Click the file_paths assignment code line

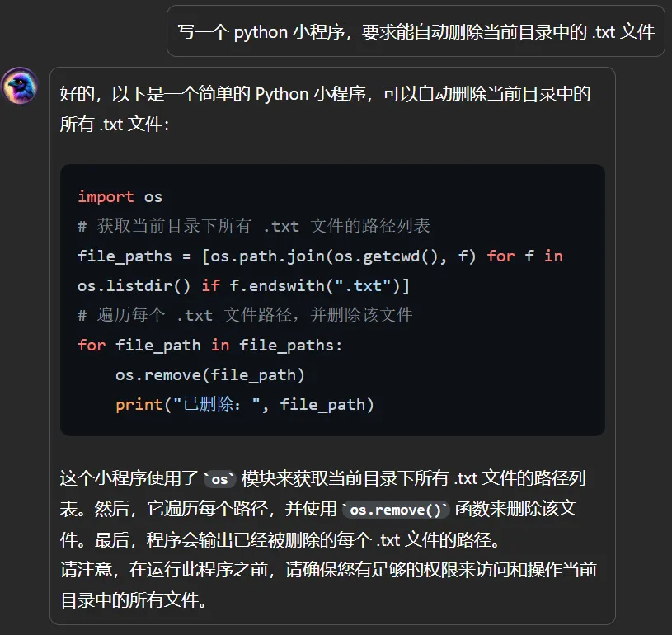click(320, 256)
